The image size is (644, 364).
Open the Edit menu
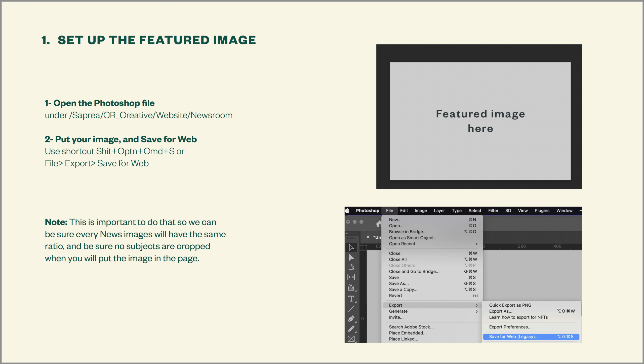[404, 210]
